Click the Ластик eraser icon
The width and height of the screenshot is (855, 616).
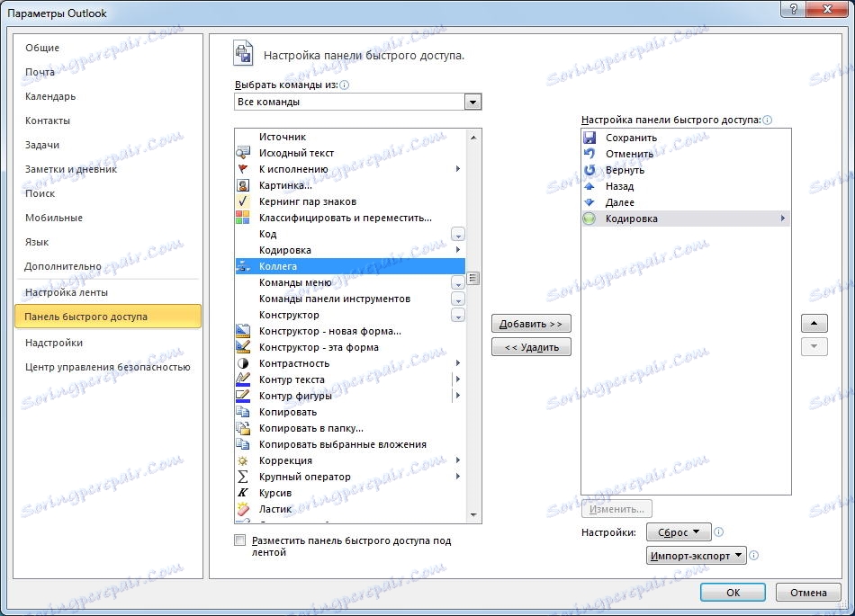click(x=243, y=509)
